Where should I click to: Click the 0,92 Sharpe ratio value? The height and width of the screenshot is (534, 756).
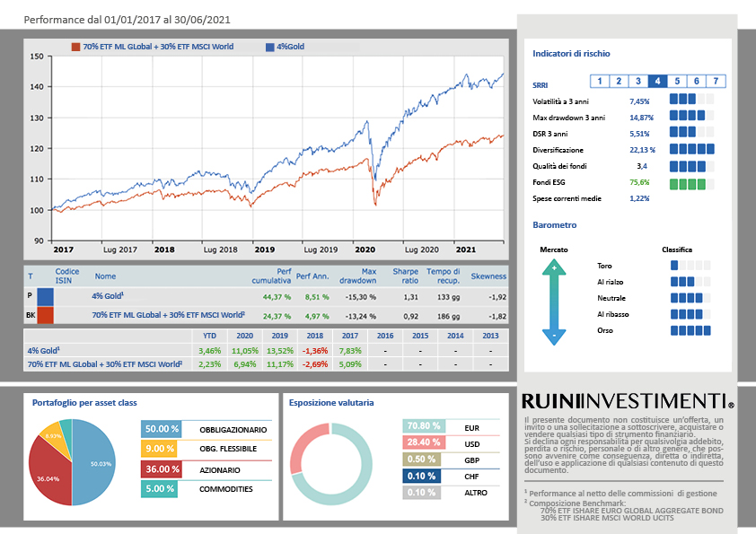[x=411, y=316]
